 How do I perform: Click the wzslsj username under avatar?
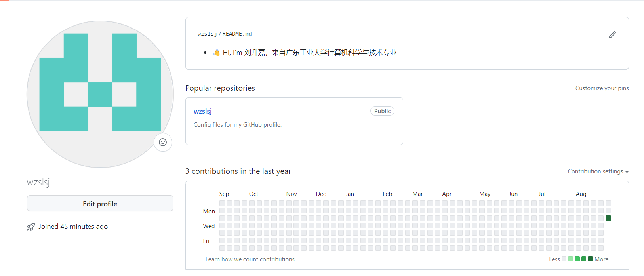[38, 182]
